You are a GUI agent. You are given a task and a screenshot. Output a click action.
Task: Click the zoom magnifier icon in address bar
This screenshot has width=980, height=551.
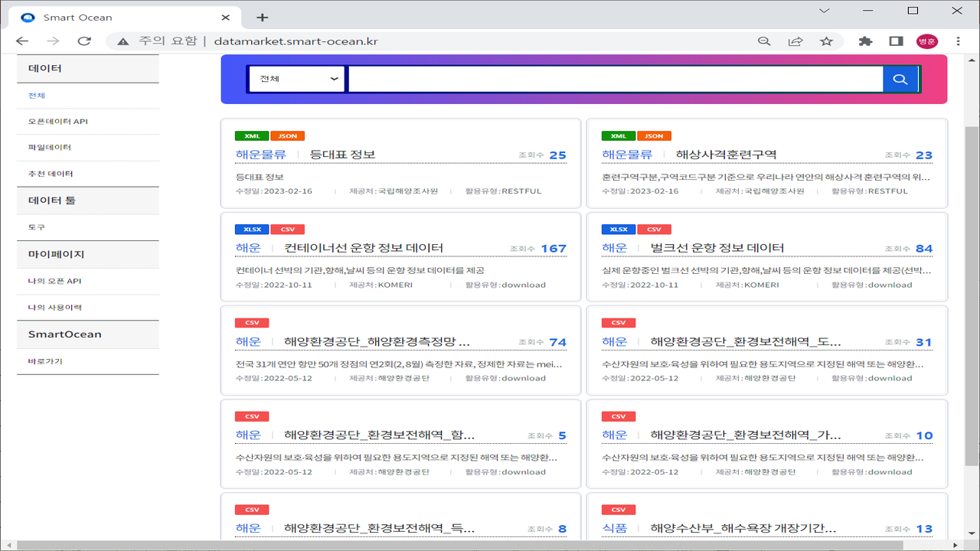763,41
